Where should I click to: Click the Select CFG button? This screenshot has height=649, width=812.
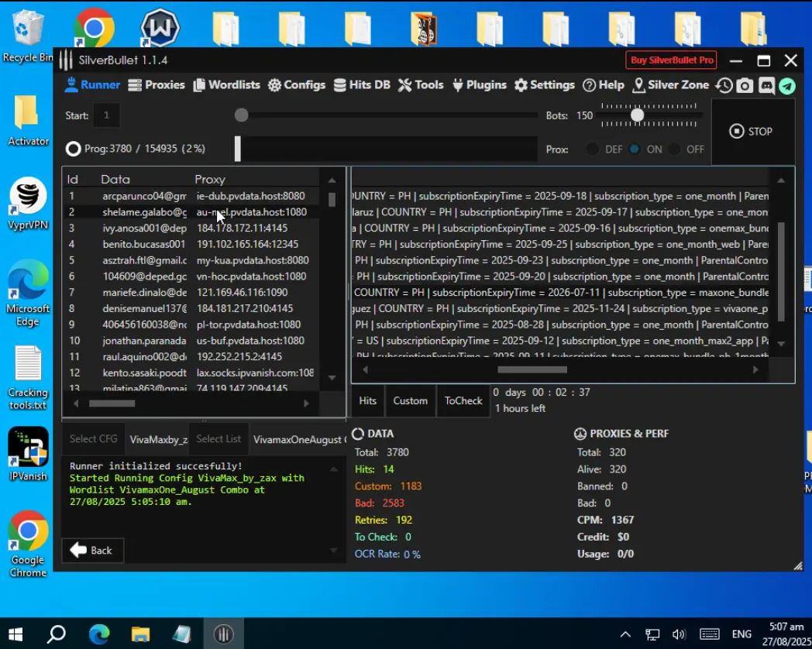point(93,439)
